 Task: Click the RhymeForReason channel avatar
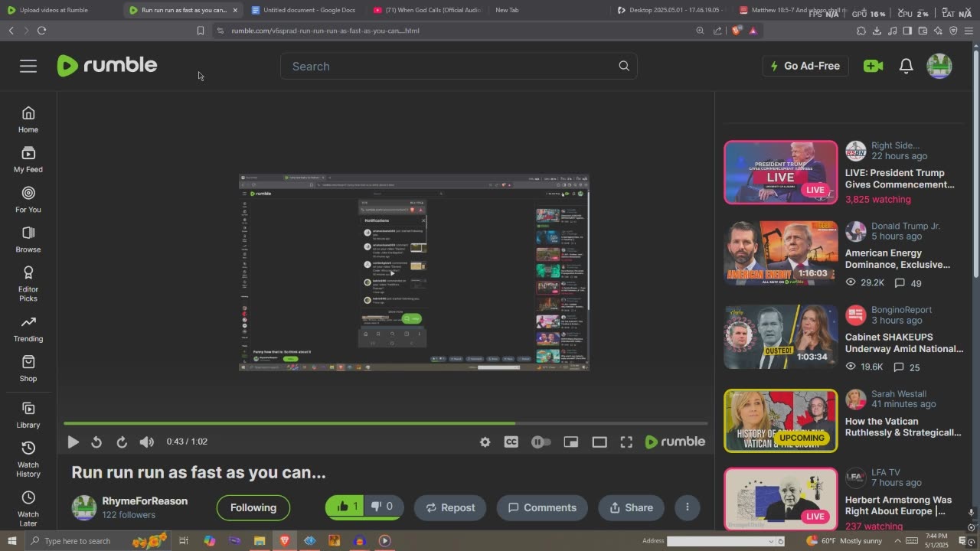point(84,507)
